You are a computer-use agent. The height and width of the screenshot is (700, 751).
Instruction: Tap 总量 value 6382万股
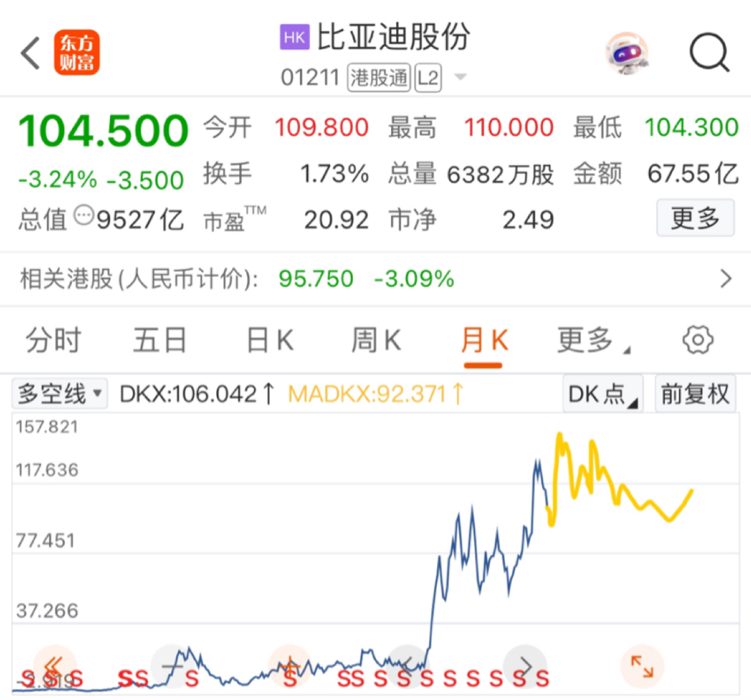[500, 174]
